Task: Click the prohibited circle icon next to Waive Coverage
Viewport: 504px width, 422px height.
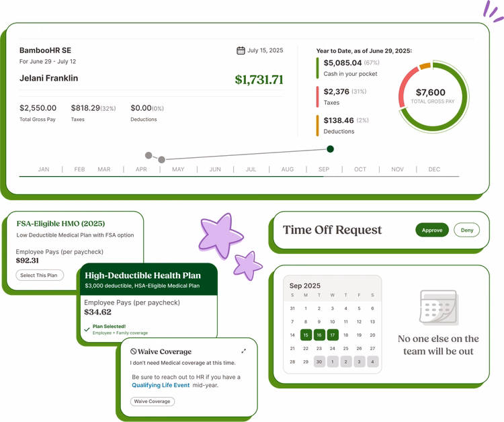Action: click(x=134, y=351)
